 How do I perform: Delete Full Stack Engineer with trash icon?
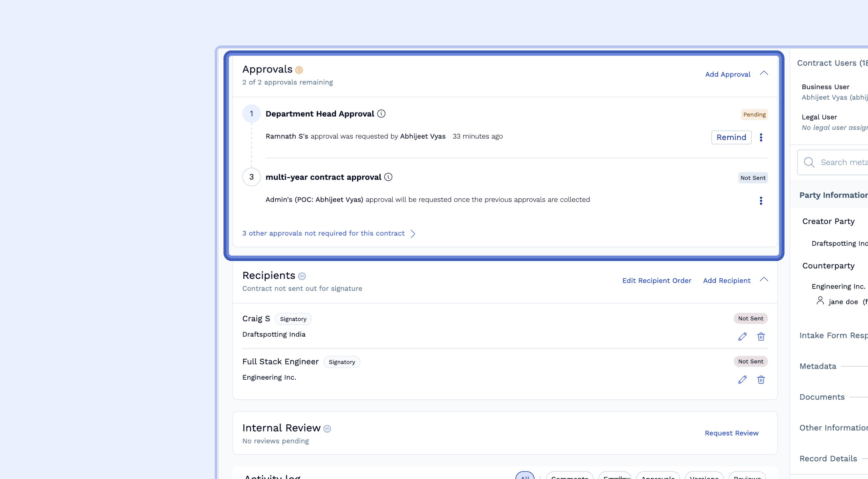(x=761, y=380)
